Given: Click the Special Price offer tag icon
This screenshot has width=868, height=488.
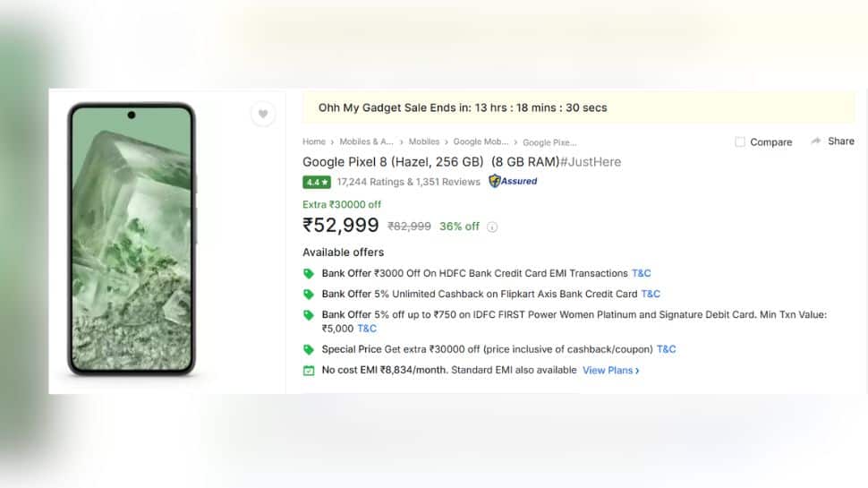Looking at the screenshot, I should tap(309, 349).
